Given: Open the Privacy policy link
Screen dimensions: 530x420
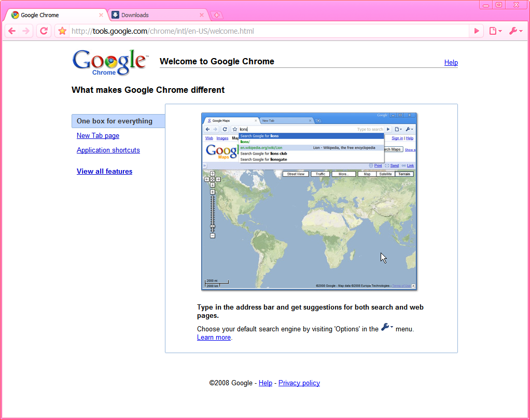Looking at the screenshot, I should tap(299, 383).
